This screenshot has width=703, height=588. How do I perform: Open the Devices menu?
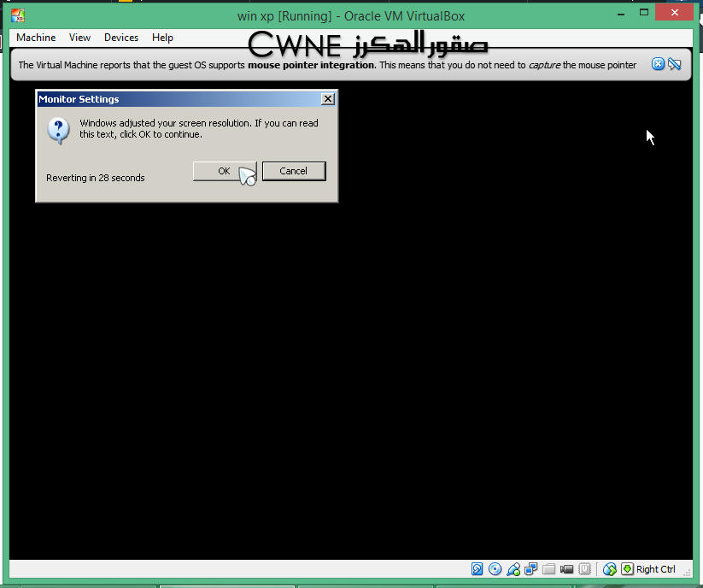(x=121, y=38)
